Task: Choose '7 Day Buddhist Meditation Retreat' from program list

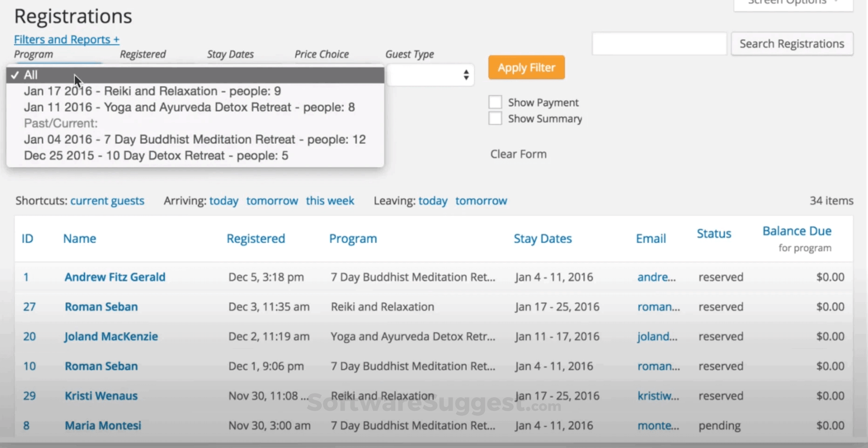Action: coord(195,139)
